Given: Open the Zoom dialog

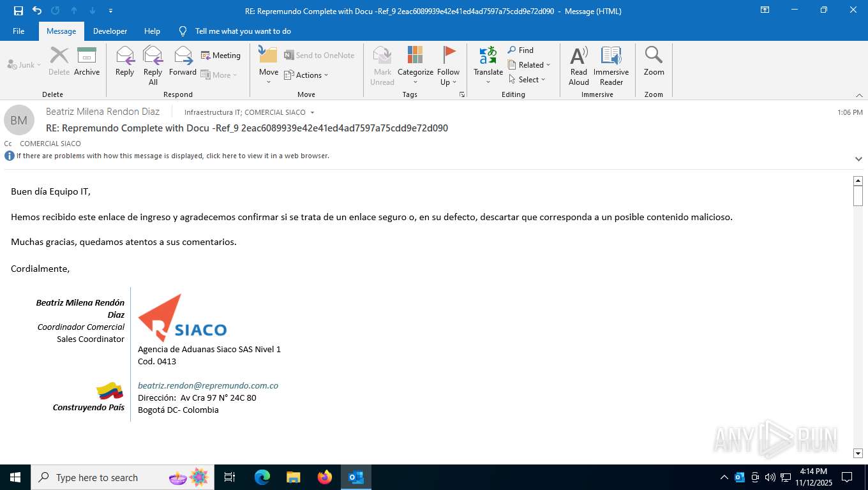Looking at the screenshot, I should (x=654, y=62).
